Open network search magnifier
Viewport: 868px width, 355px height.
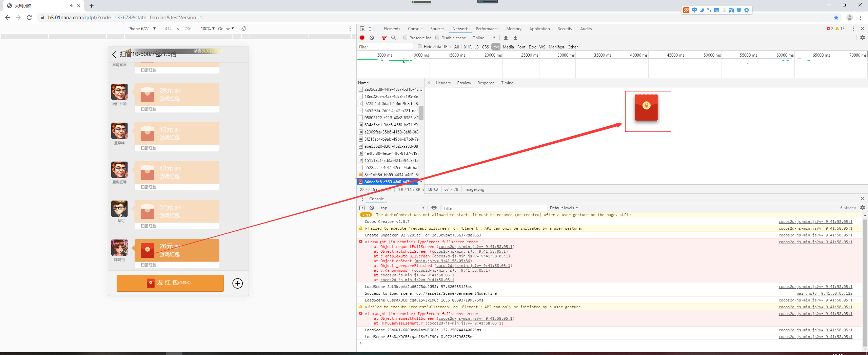(x=394, y=38)
